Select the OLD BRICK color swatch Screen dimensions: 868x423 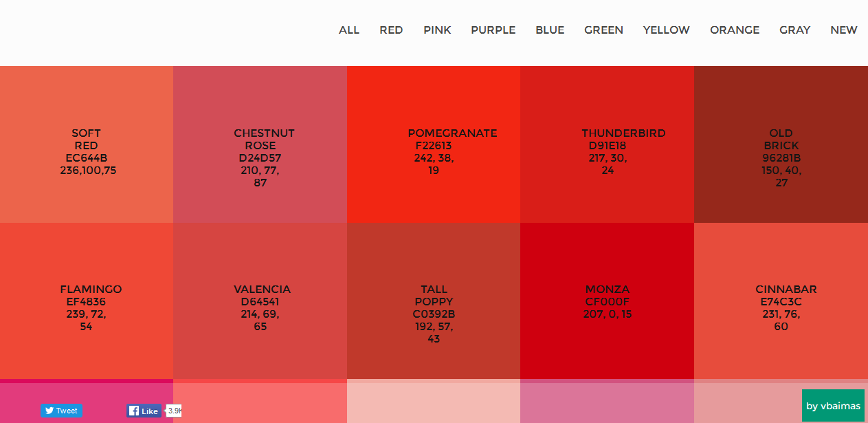(781, 144)
